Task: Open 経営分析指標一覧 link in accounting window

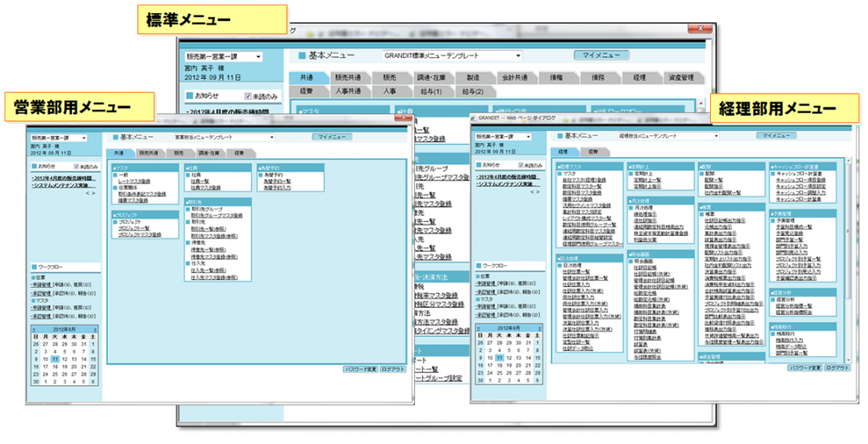Action: pyautogui.click(x=794, y=306)
